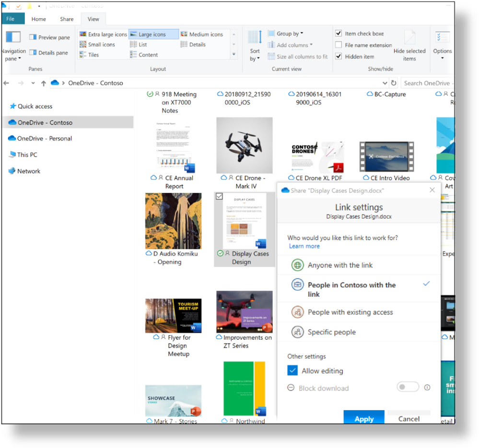Screen dimensions: 479x448
Task: Switch layout to Medium icons
Action: pyautogui.click(x=201, y=34)
